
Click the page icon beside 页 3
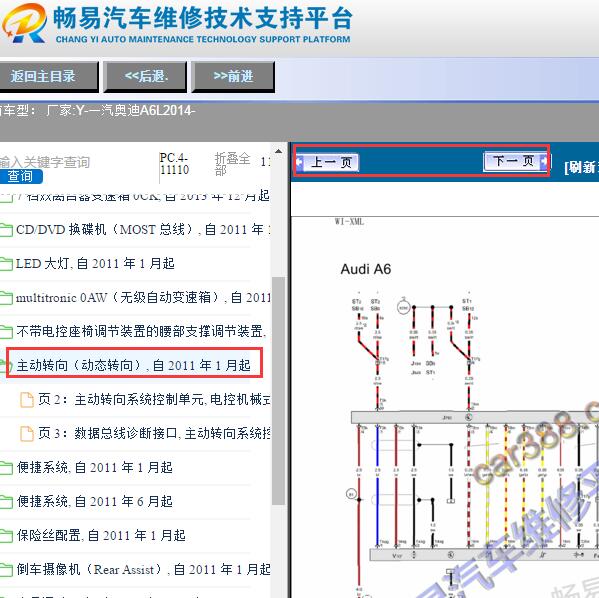tap(27, 434)
